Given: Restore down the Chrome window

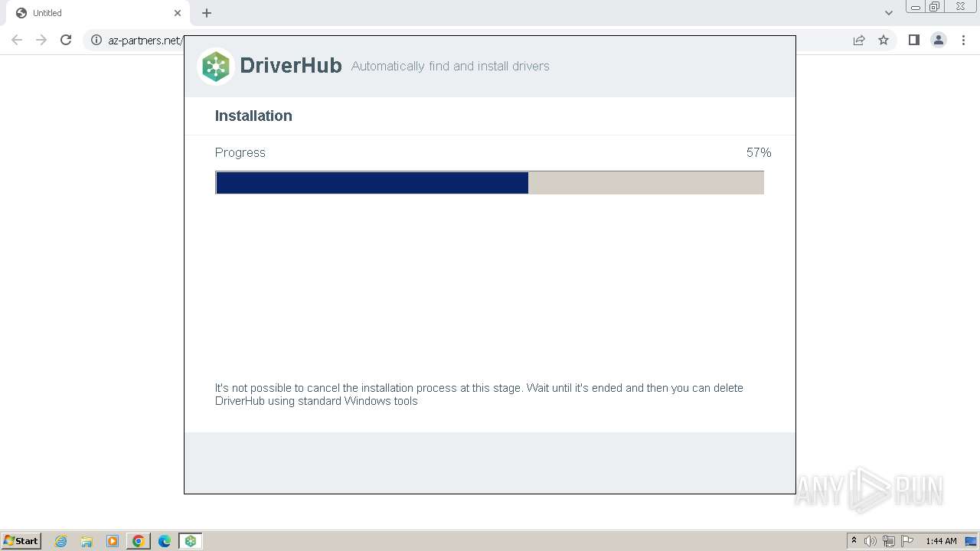Looking at the screenshot, I should click(934, 7).
